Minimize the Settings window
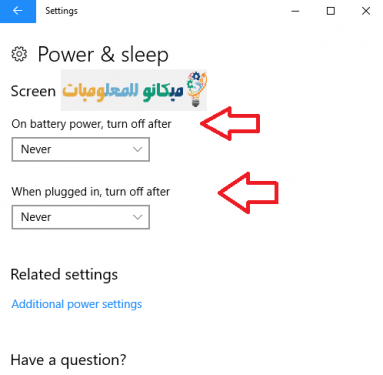Screen dimensions: 383x375 (x=295, y=11)
